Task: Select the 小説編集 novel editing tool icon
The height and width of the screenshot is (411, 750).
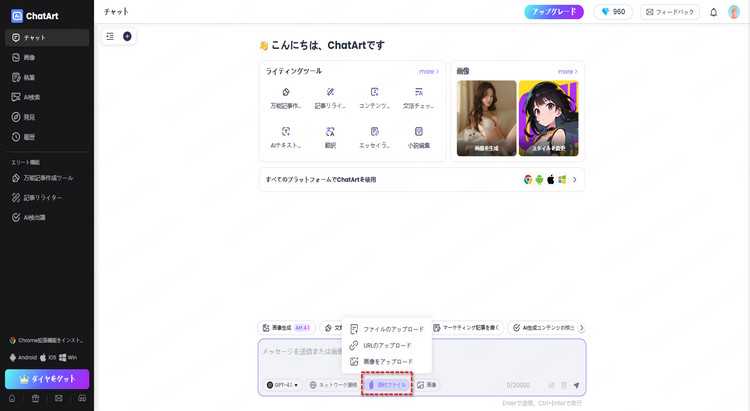Action: [419, 137]
